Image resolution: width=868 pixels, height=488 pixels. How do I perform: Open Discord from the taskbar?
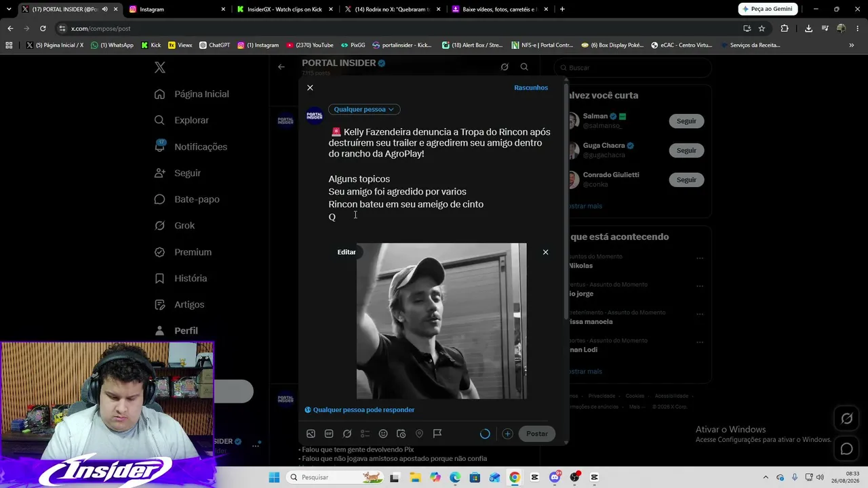pos(555,477)
